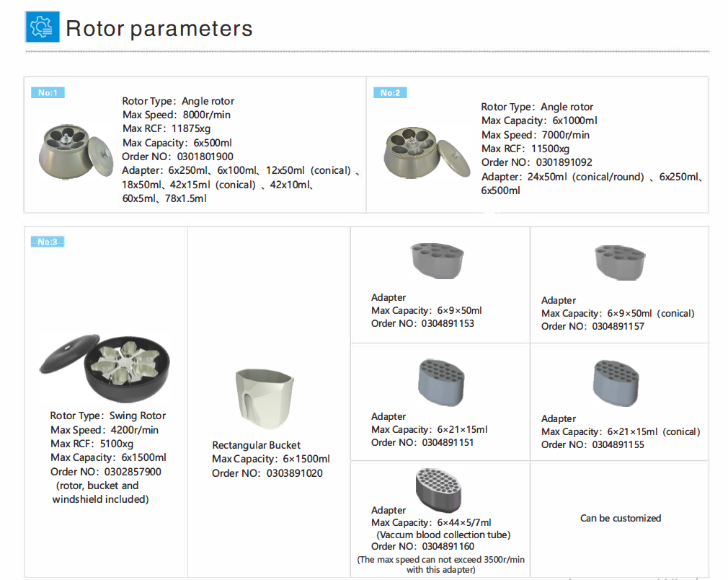Screen dimensions: 728x580
Task: Click the Rotor parameters heading
Action: (x=159, y=28)
